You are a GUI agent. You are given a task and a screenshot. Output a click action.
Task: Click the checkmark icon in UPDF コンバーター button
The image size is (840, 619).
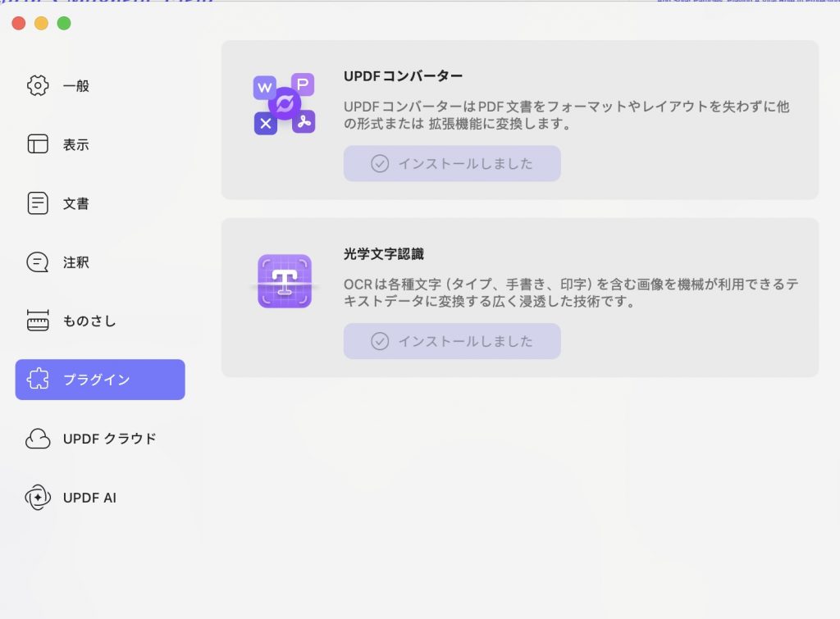click(x=380, y=163)
